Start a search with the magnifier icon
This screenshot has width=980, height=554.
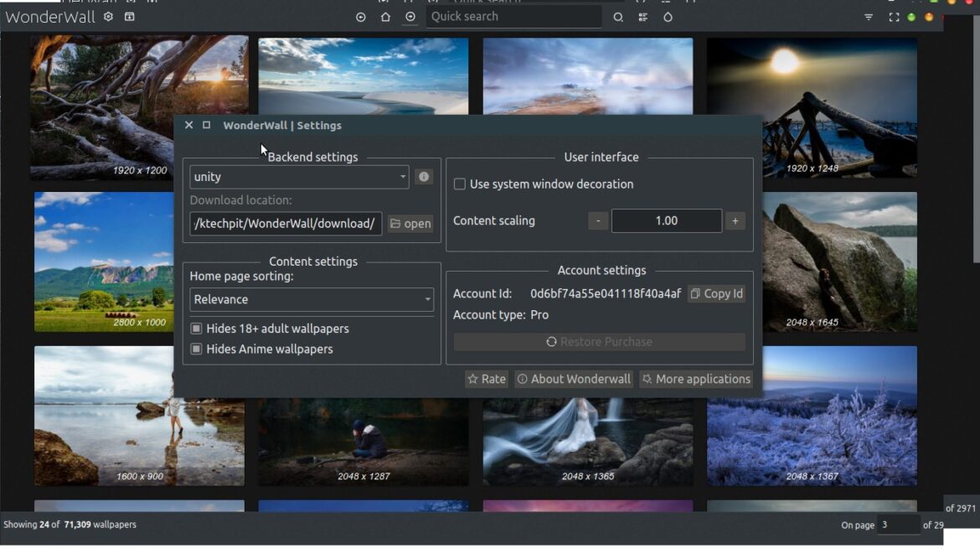click(x=617, y=17)
